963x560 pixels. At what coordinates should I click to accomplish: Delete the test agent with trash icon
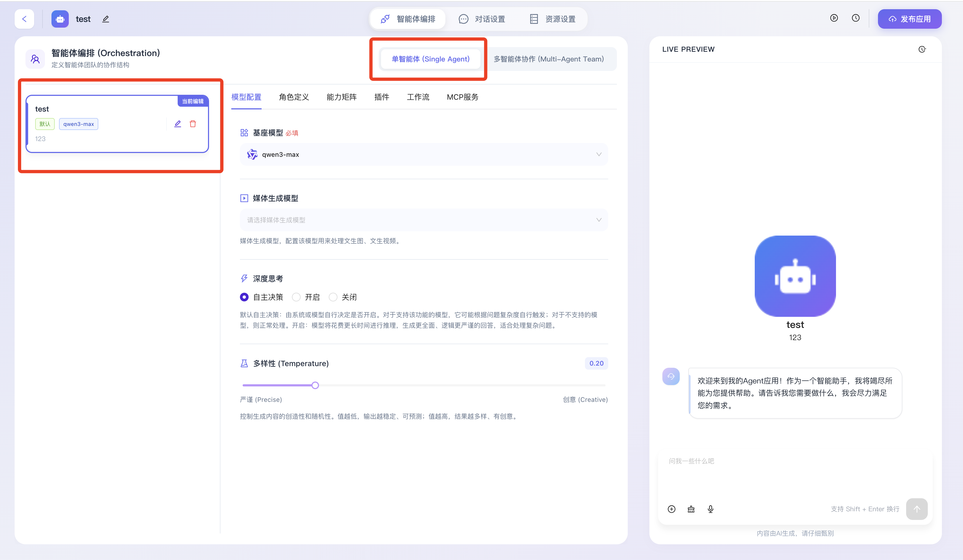pyautogui.click(x=193, y=124)
